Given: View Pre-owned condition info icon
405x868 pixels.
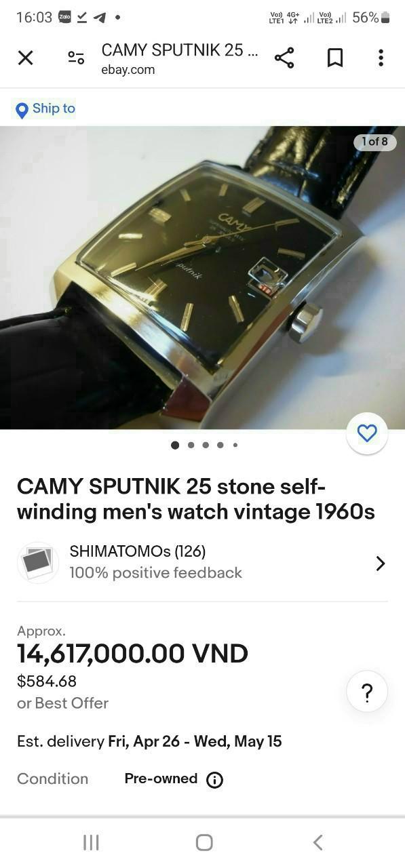Looking at the screenshot, I should [214, 780].
